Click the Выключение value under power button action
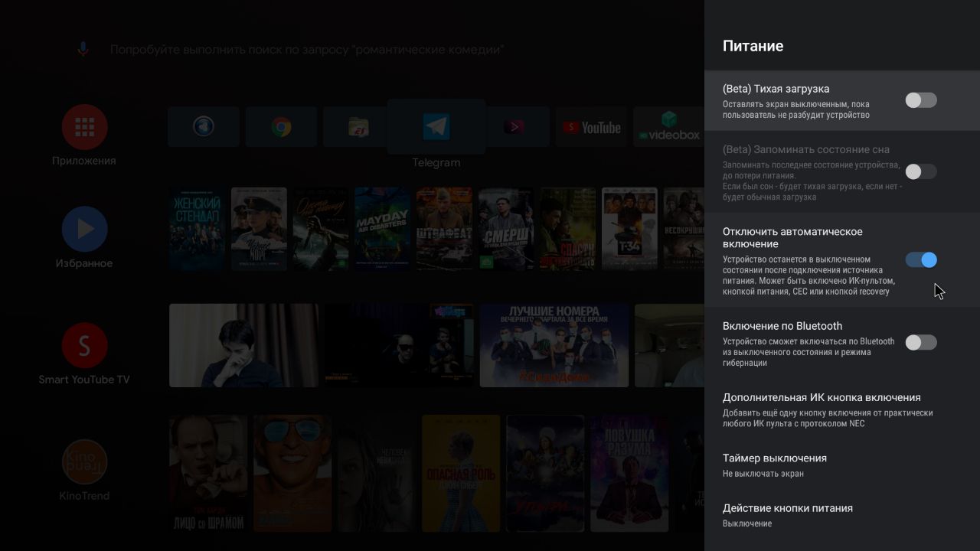The height and width of the screenshot is (551, 980). (747, 523)
